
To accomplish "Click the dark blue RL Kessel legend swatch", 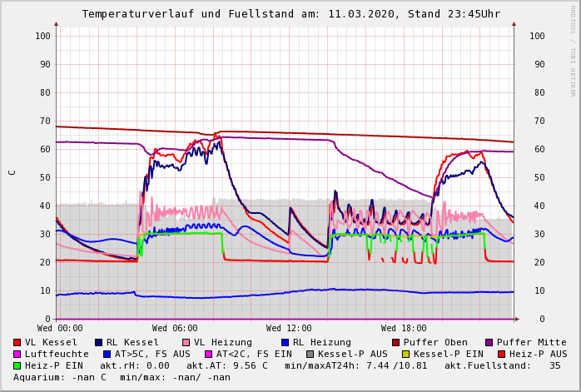I will 98,342.
